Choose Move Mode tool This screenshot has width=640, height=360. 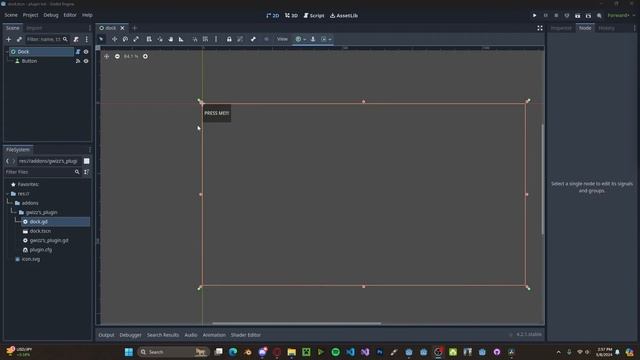click(115, 39)
